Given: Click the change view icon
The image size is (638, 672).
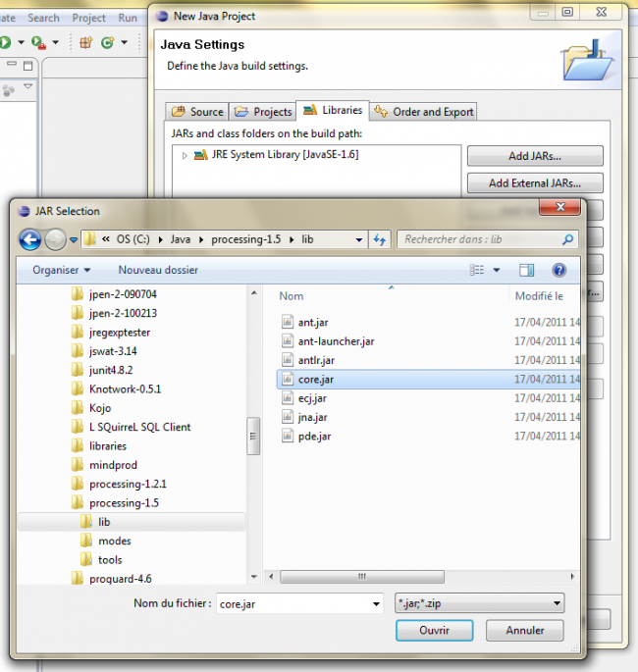Looking at the screenshot, I should pos(477,270).
